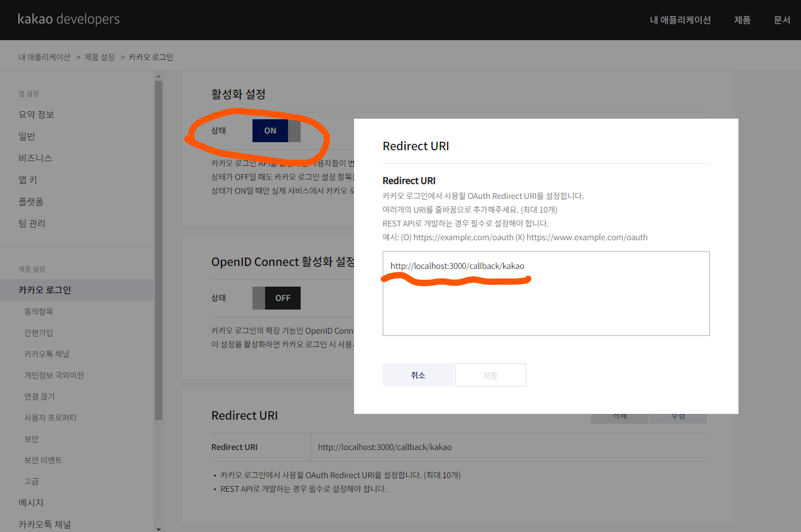
Task: Select 플랫폼 in the sidebar
Action: pos(31,202)
